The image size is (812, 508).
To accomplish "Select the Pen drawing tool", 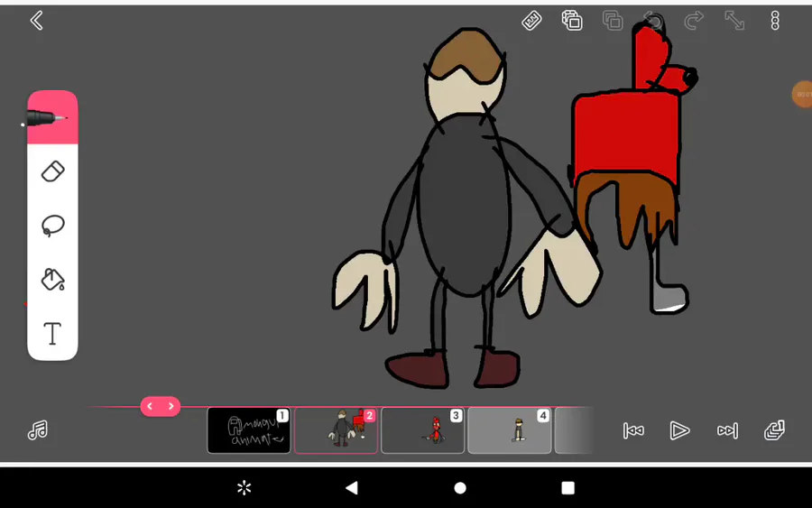I will click(x=52, y=117).
